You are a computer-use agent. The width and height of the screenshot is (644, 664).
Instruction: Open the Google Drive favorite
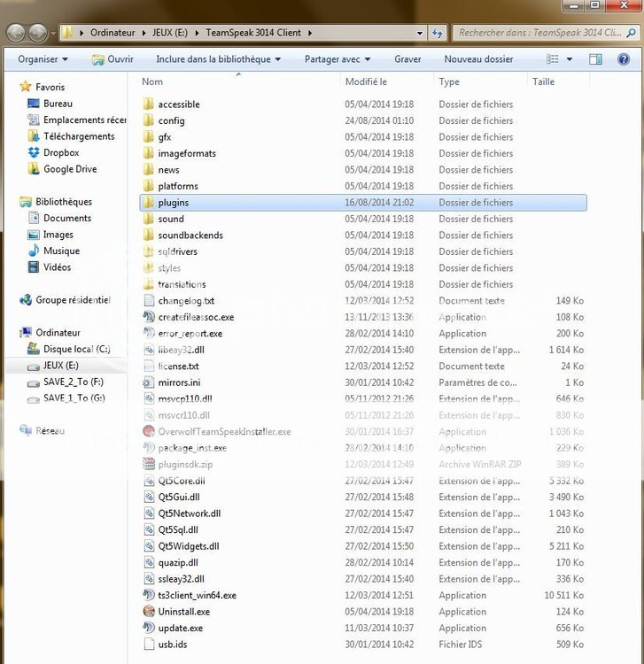tap(69, 169)
